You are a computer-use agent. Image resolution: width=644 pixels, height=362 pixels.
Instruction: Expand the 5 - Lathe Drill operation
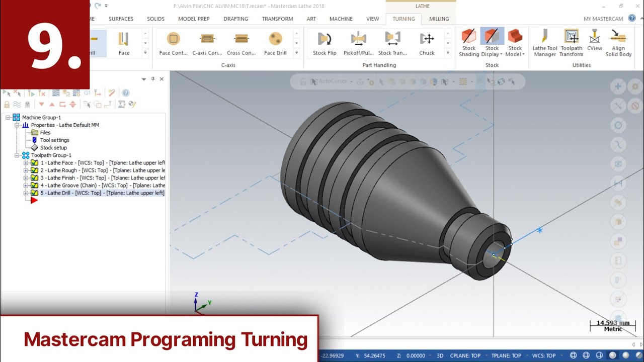pos(26,193)
